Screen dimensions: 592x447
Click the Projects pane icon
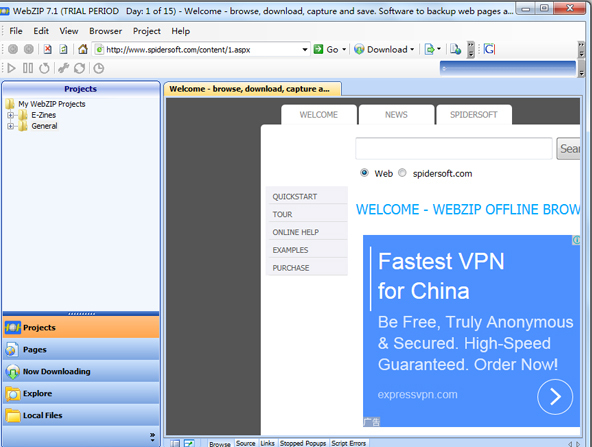coord(12,327)
